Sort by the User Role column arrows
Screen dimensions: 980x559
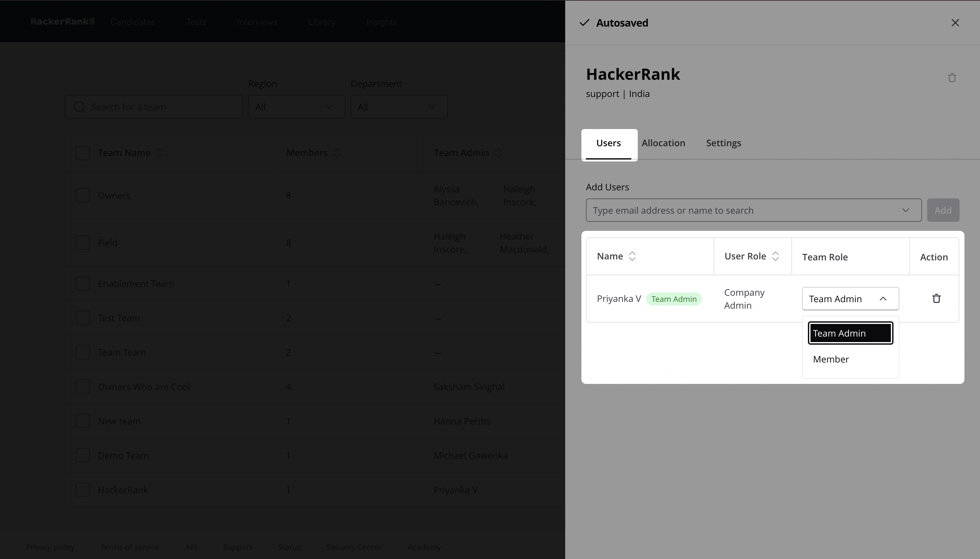[x=775, y=256]
